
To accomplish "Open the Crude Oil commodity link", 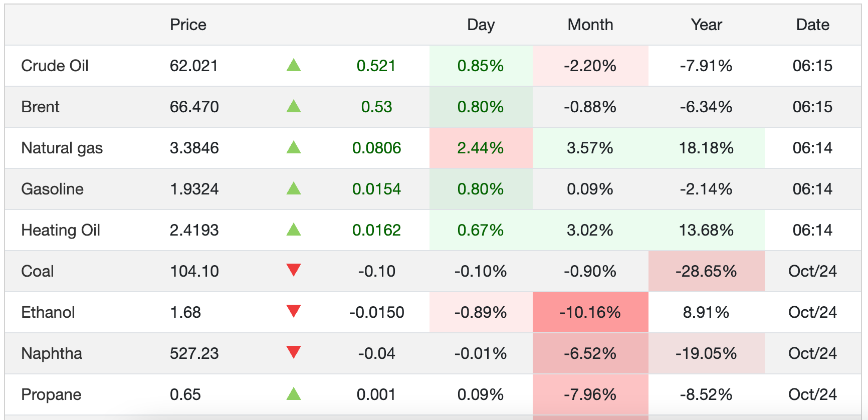I will tap(55, 66).
